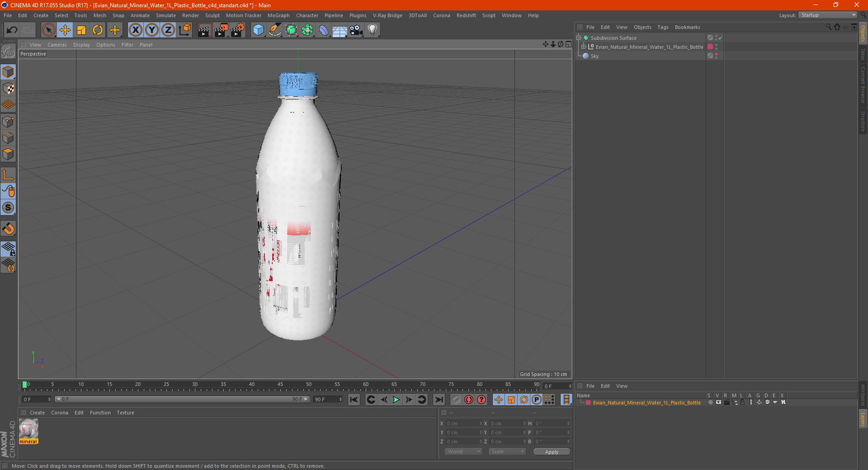868x470 pixels.
Task: Open viewport Cameras menu
Action: (x=57, y=45)
